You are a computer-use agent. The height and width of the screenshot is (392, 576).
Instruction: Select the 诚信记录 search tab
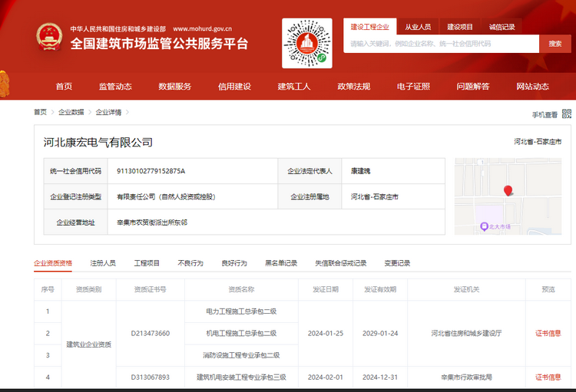click(x=502, y=27)
